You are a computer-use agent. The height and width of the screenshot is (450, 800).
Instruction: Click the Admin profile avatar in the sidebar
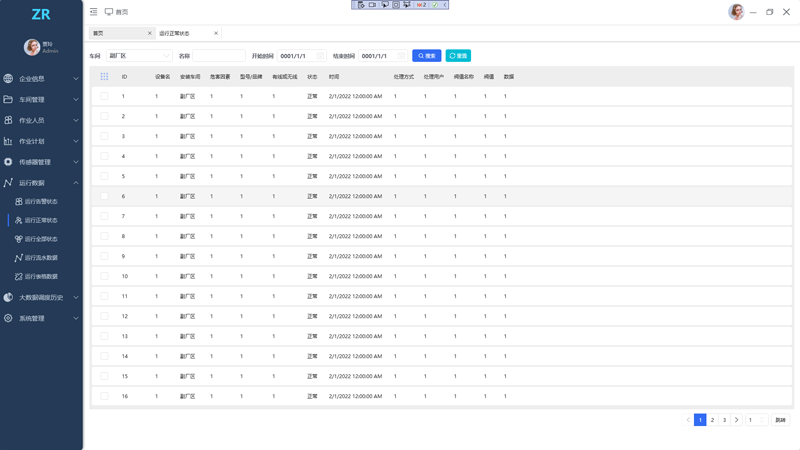click(x=32, y=47)
